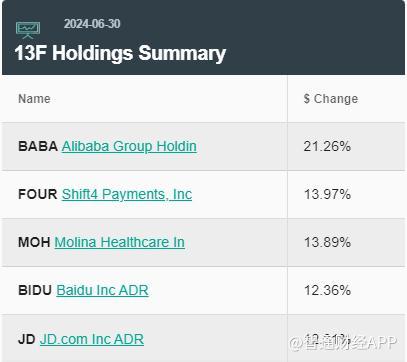Click the presentation chart icon in header
Image resolution: width=407 pixels, height=362 pixels.
pos(28,30)
